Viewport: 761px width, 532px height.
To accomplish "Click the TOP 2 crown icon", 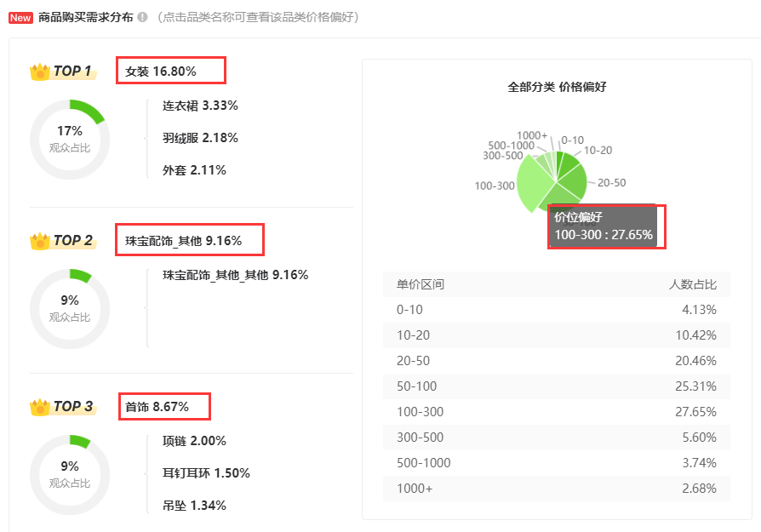I will click(40, 241).
